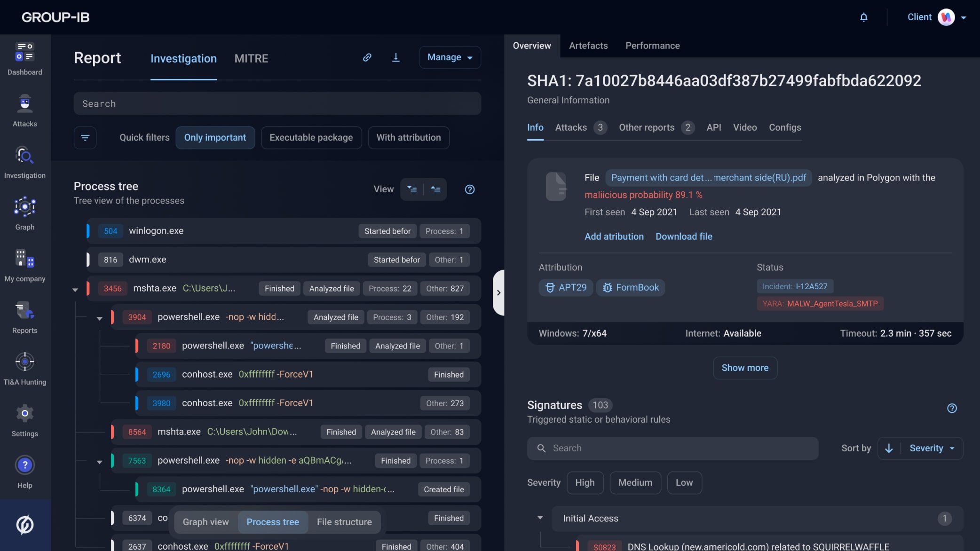Image resolution: width=980 pixels, height=551 pixels.
Task: Filter signatures by High severity
Action: [585, 482]
